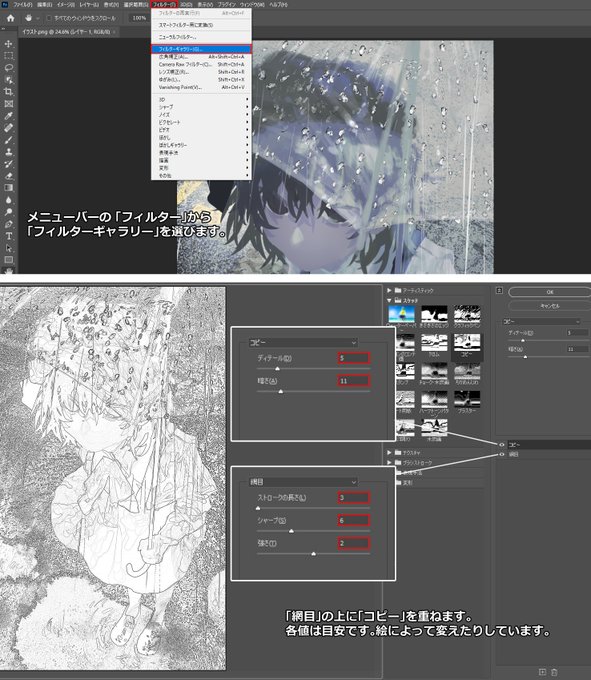The width and height of the screenshot is (591, 680).
Task: Open the 選択範囲 menu
Action: 136,5
